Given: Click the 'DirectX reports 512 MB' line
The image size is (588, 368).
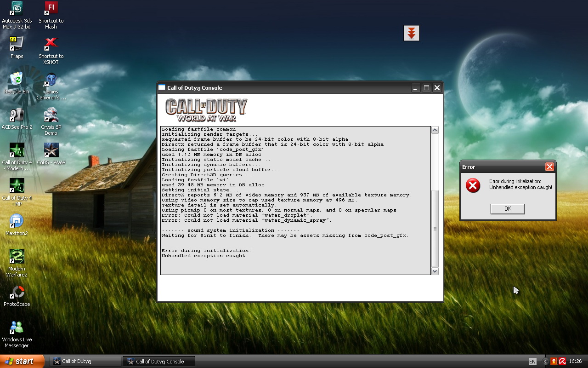Looking at the screenshot, I should click(287, 195).
